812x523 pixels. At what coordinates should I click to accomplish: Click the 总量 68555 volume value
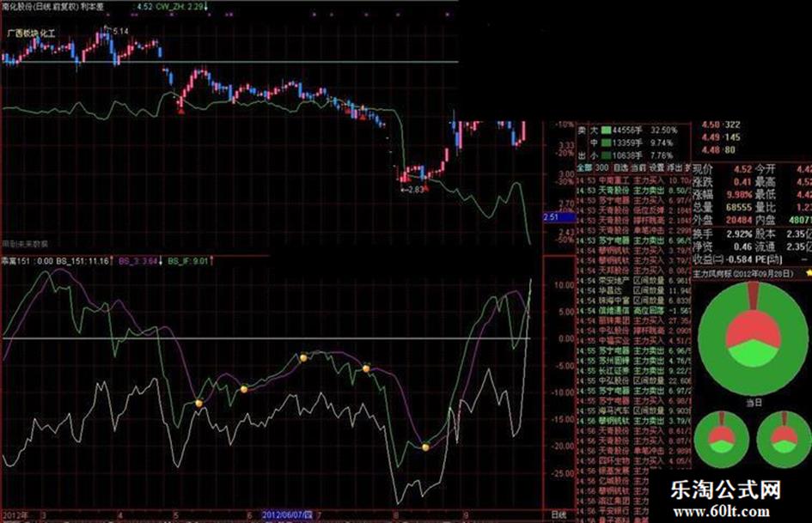pos(739,207)
